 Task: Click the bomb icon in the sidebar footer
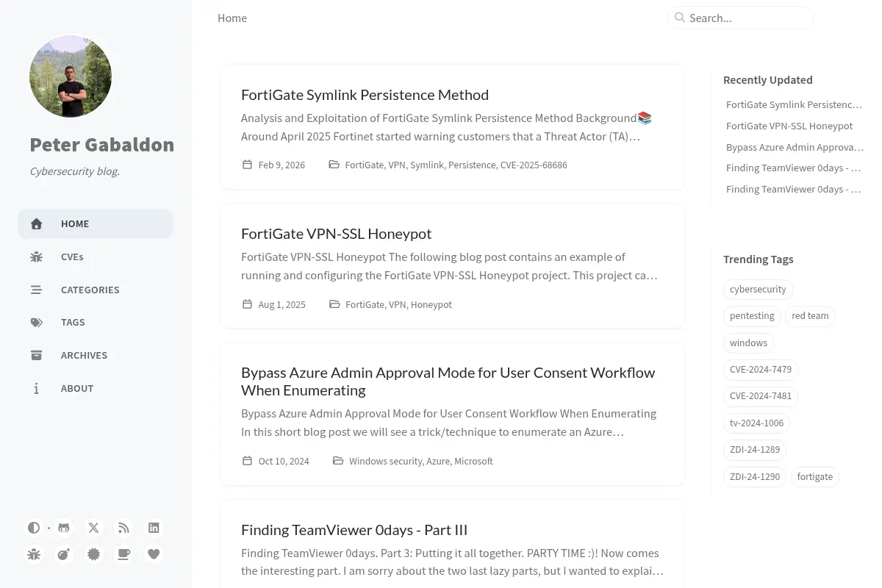point(64,554)
